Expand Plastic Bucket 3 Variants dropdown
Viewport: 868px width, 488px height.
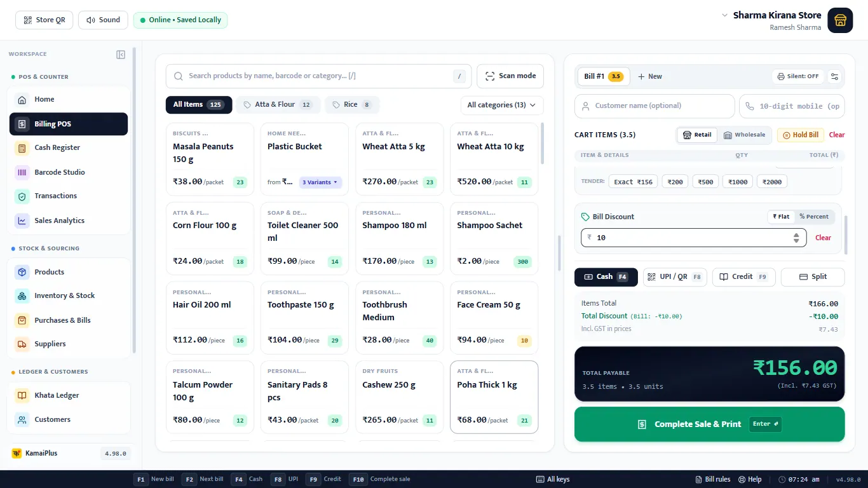[321, 182]
